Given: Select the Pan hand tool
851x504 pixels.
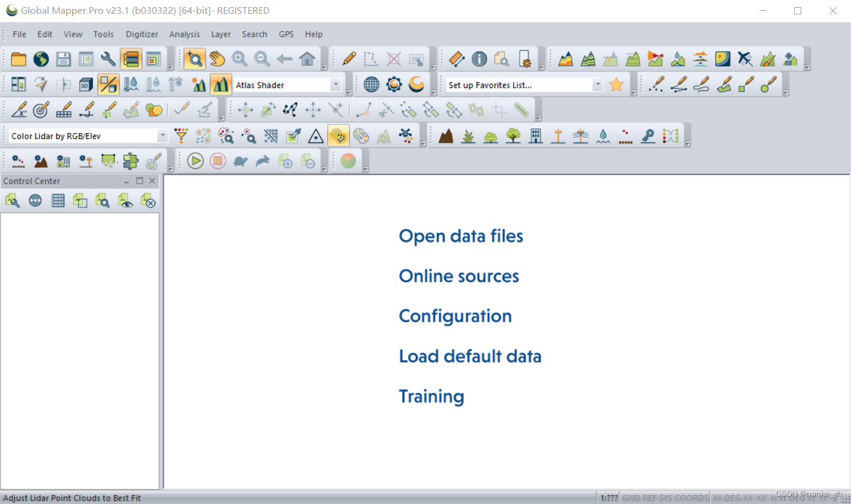Looking at the screenshot, I should coord(217,59).
